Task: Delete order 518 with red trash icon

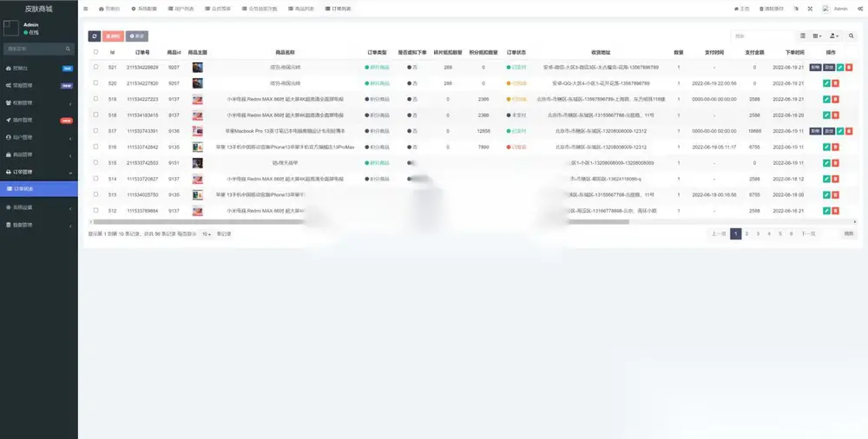Action: point(835,115)
